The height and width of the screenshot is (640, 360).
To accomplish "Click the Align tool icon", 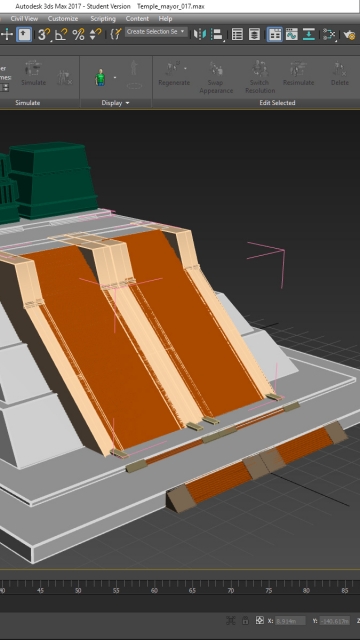I will [x=216, y=34].
